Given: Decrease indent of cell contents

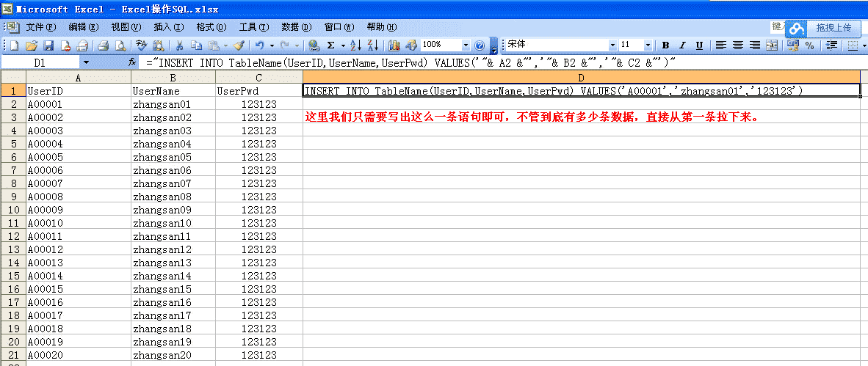Looking at the screenshot, I should 831,45.
